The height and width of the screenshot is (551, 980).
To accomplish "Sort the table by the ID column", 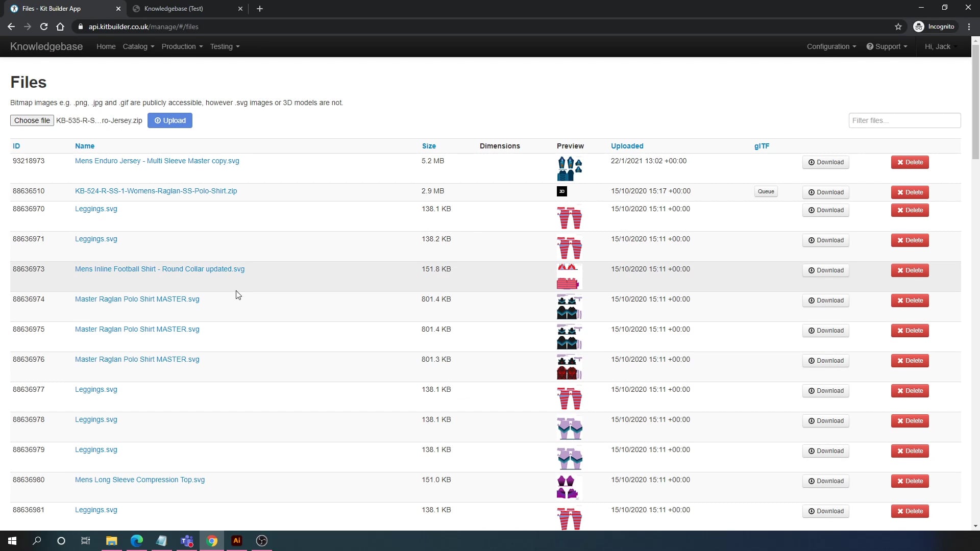I will pyautogui.click(x=16, y=146).
